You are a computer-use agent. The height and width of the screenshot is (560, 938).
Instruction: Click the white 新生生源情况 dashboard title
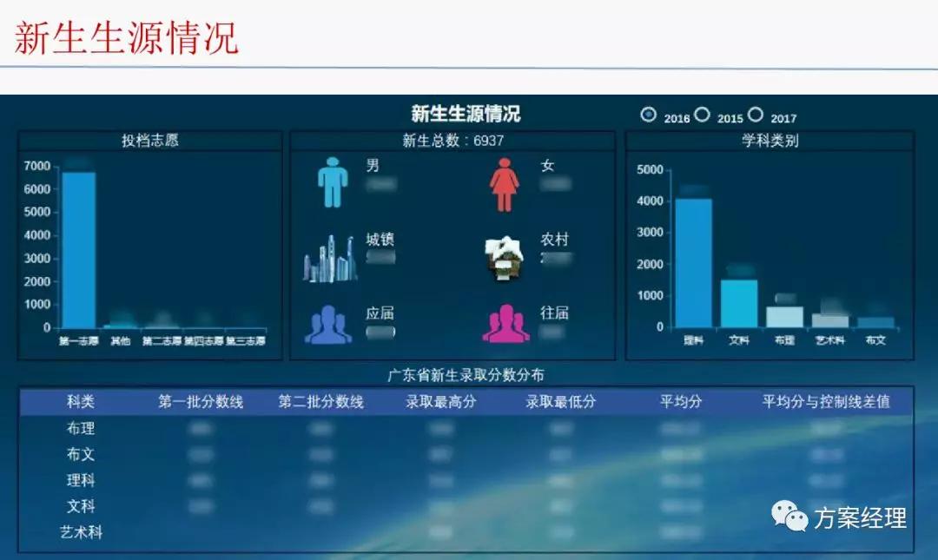(x=466, y=114)
